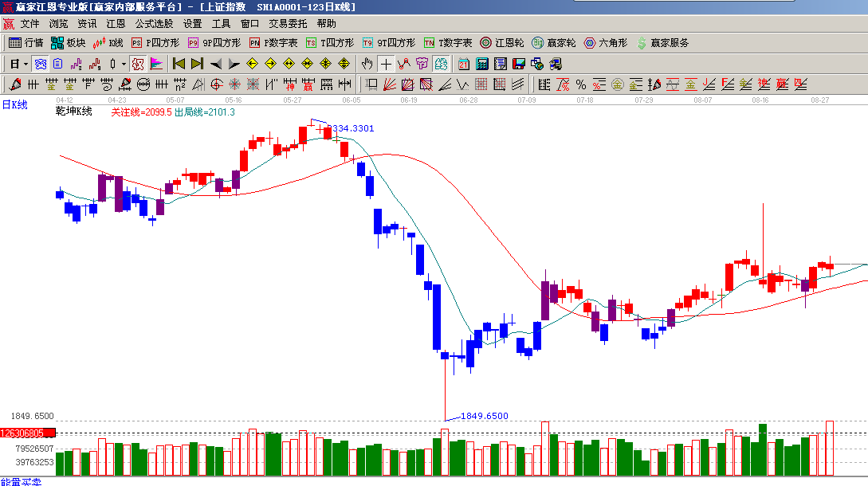The width and height of the screenshot is (868, 486).
Task: Click the colored flag icon
Action: coord(156,64)
